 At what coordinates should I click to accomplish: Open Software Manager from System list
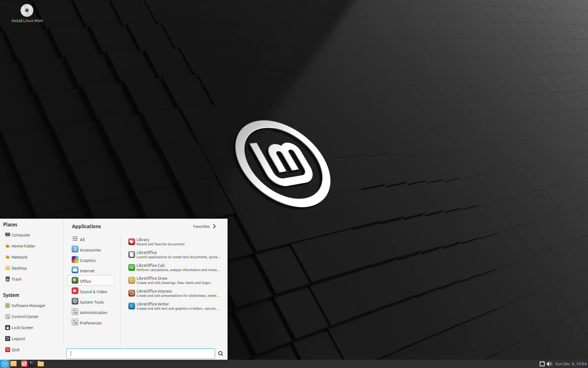pos(28,305)
